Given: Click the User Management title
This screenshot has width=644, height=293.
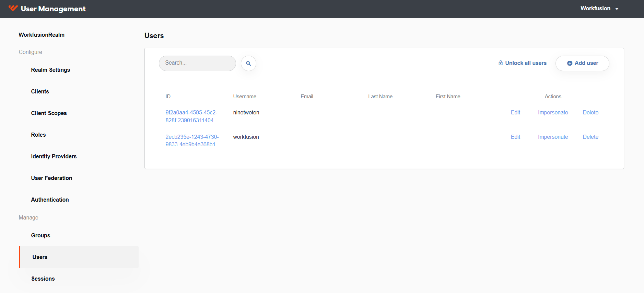Looking at the screenshot, I should point(53,9).
